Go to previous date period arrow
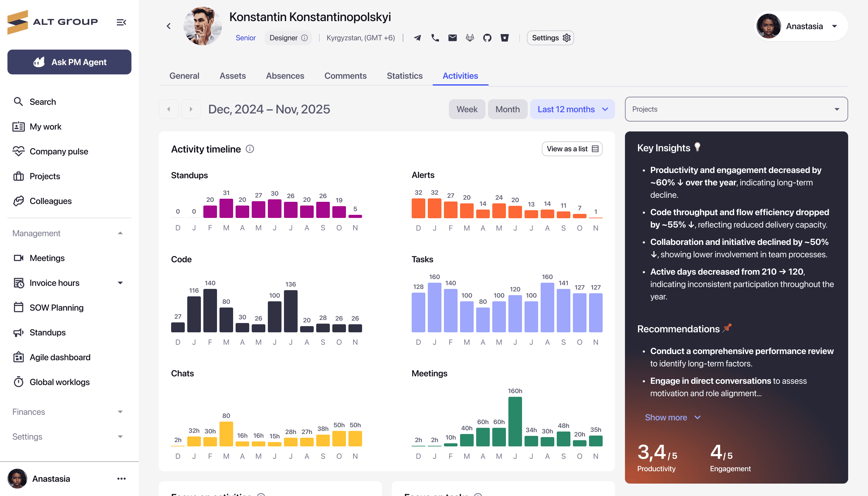 point(169,109)
